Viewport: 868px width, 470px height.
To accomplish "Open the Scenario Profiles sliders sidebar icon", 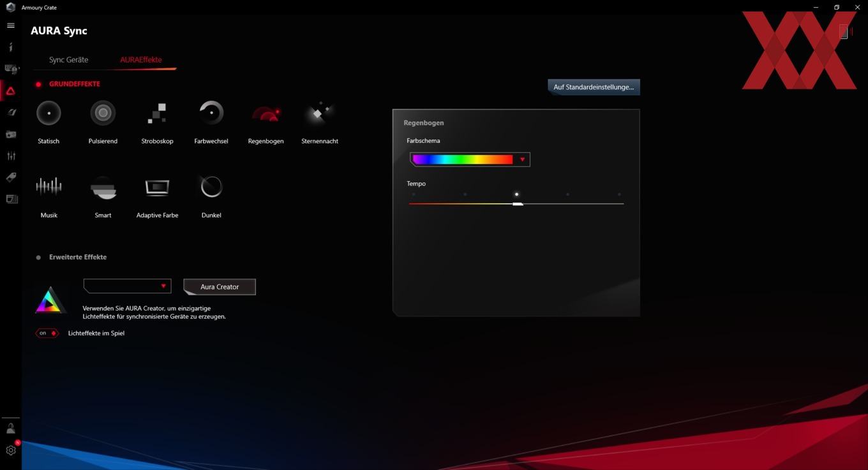I will pyautogui.click(x=11, y=156).
